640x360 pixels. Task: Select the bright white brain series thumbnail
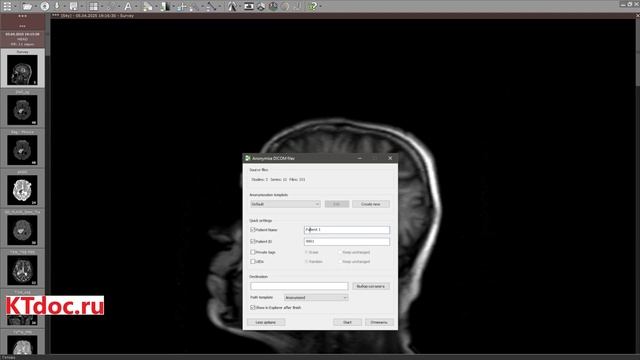[x=22, y=189]
